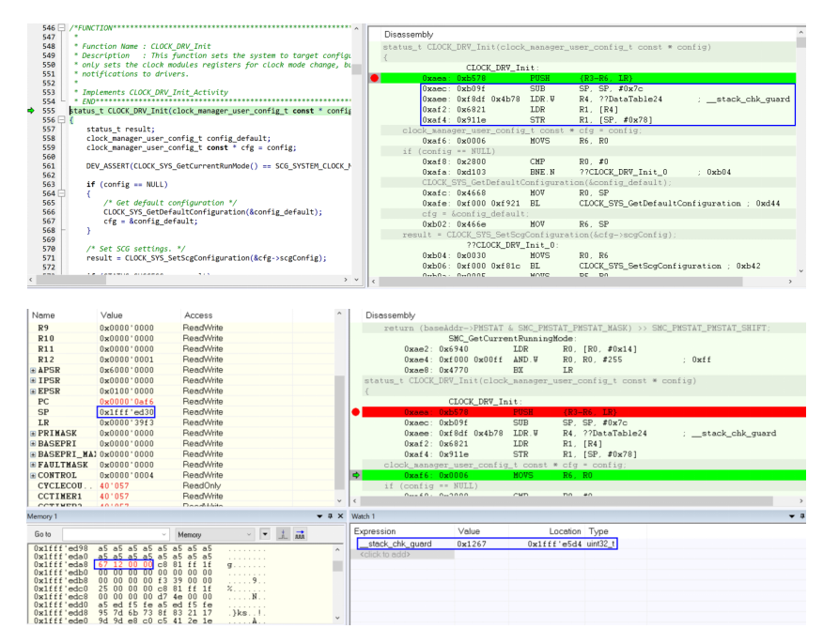Viewport: 823px width, 644px height.
Task: Pin the Memory 1 panel
Action: 328,516
